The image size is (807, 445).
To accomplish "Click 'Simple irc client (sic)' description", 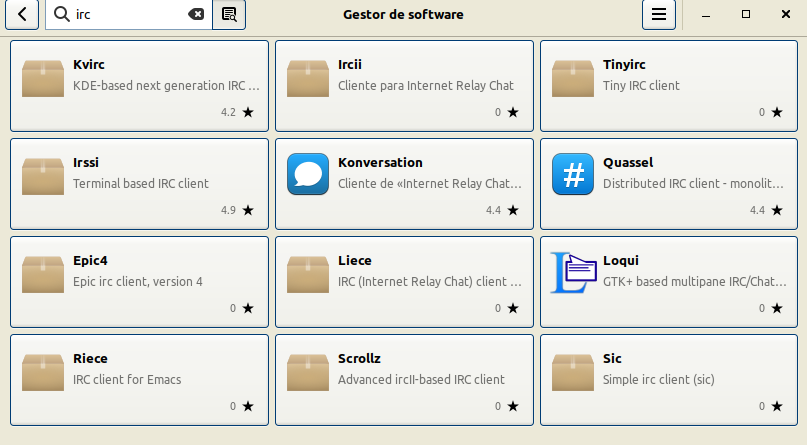I will pos(658,380).
